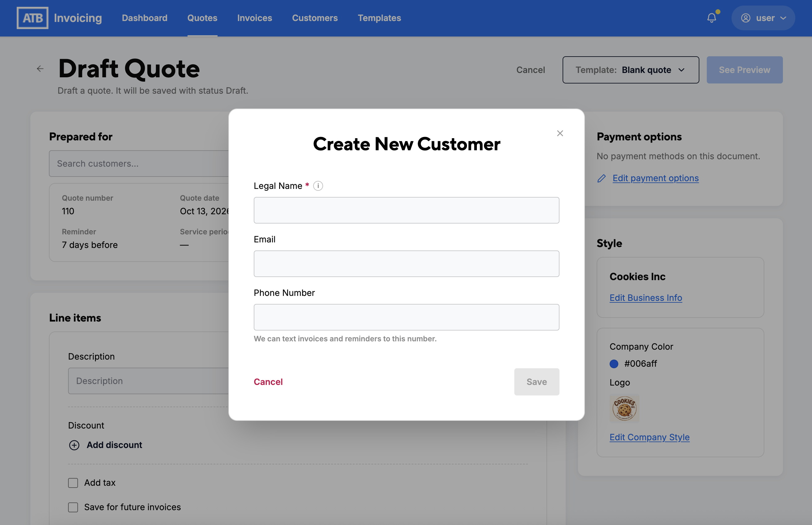
Task: Navigate to Customers tab
Action: click(x=315, y=18)
